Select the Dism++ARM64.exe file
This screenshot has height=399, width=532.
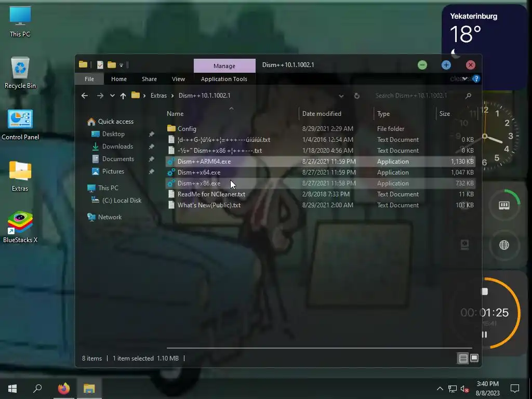coord(320,162)
